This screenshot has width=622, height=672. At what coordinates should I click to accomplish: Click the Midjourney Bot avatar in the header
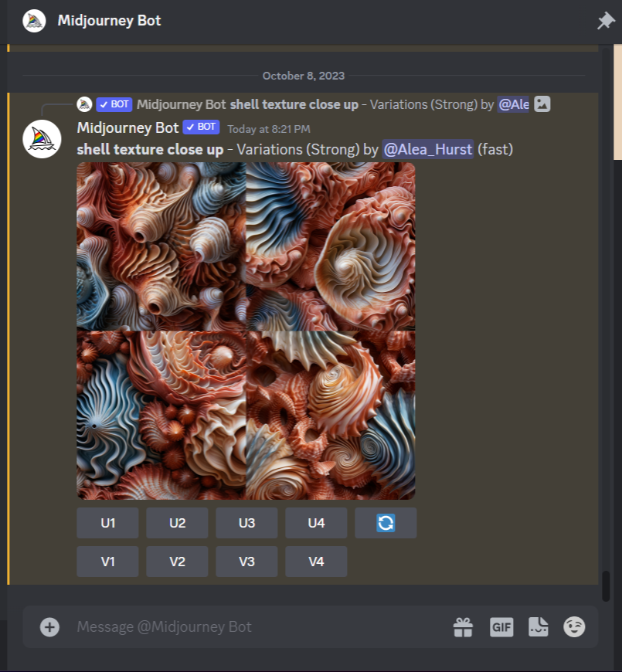coord(34,21)
